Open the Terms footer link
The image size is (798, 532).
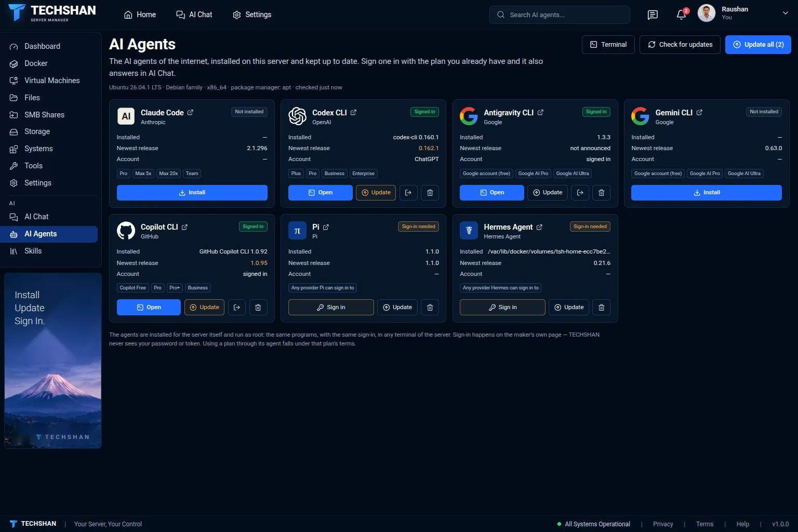pos(704,524)
